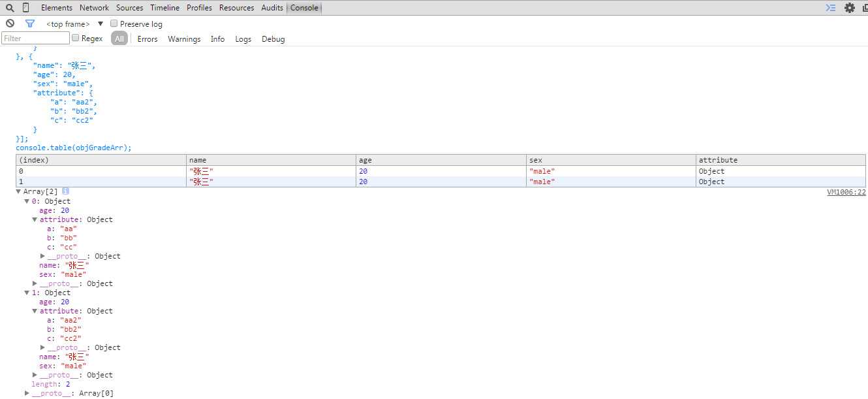Filter console by Errors

(x=147, y=39)
